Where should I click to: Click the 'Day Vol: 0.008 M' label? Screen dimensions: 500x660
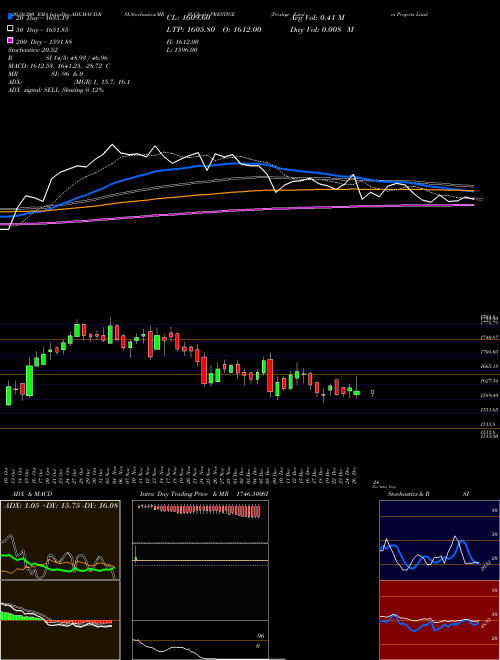click(321, 30)
